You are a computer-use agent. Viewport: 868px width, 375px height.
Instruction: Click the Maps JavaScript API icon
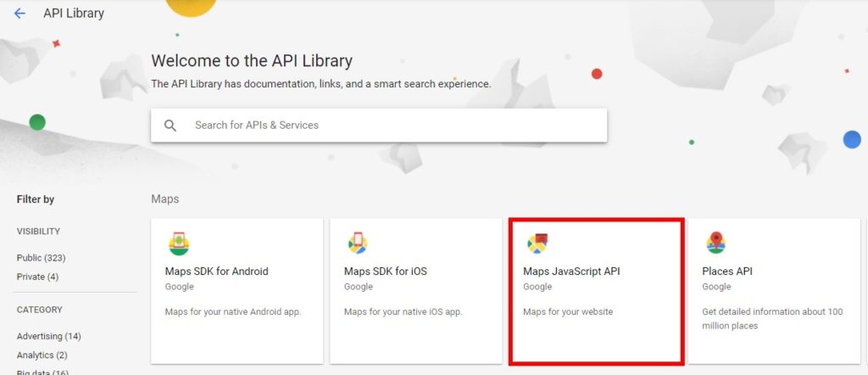pyautogui.click(x=537, y=243)
